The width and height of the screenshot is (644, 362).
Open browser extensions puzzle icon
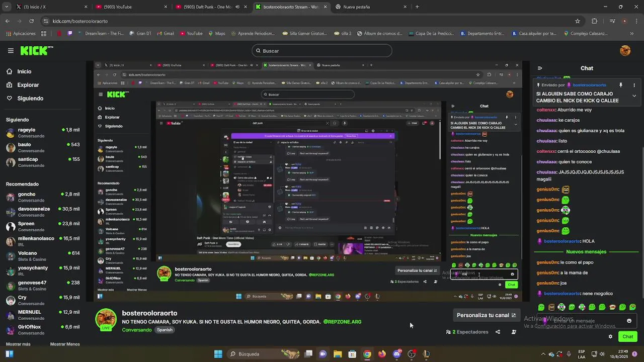click(595, 21)
